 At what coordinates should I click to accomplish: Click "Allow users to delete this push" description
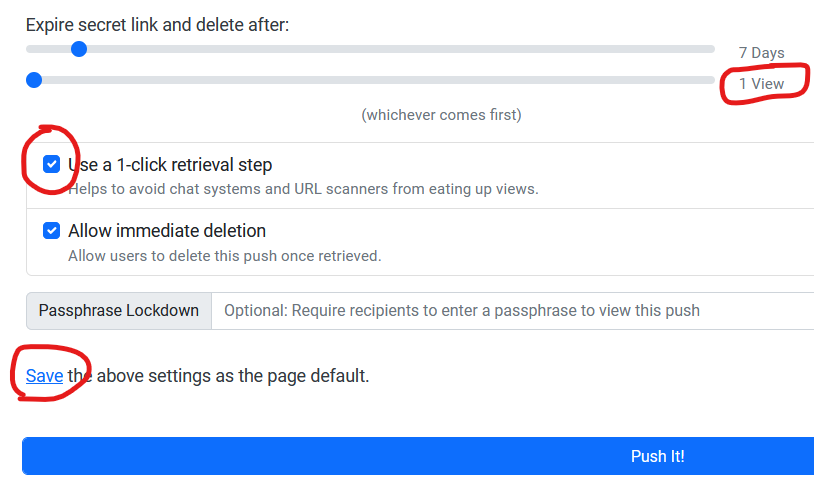[225, 256]
